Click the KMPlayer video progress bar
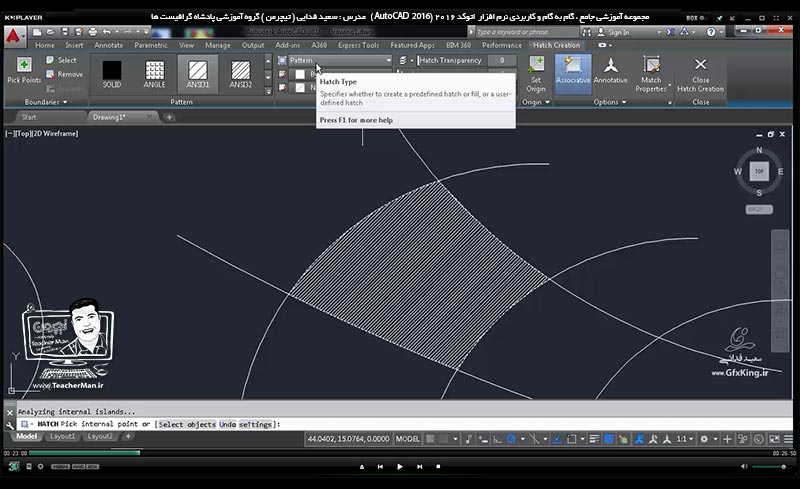Viewport: 800px width, 489px height. click(x=400, y=453)
